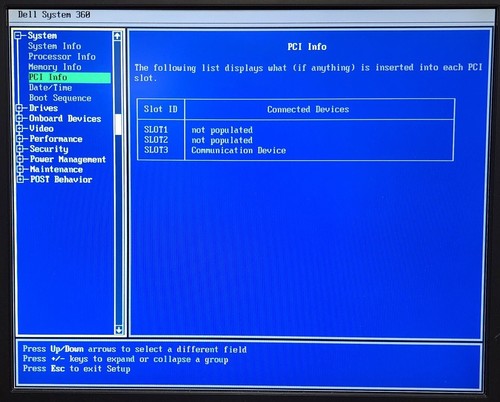Click the Communication Device entry

coord(239,150)
